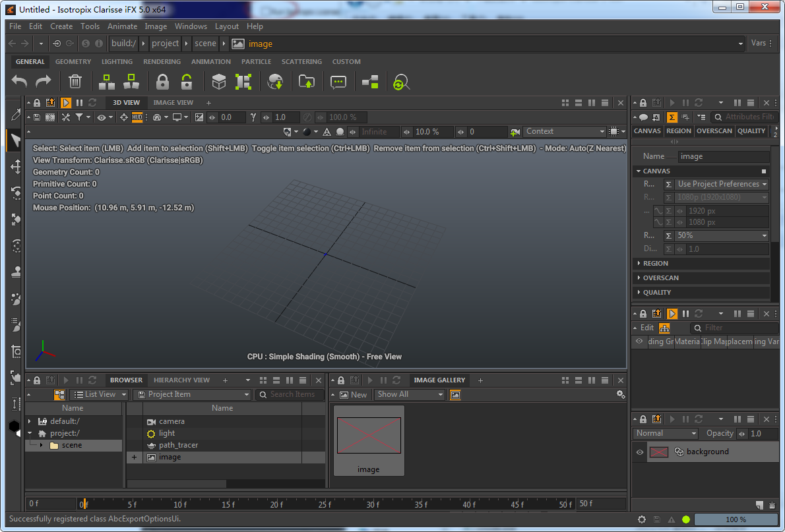Click the green refresh magnifier icon
785x532 pixels.
pyautogui.click(x=401, y=82)
